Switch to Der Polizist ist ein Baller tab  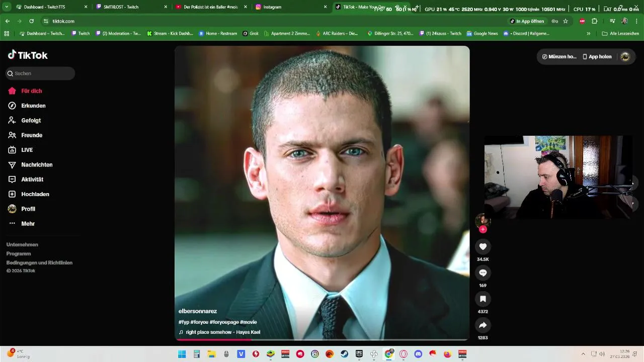(211, 7)
